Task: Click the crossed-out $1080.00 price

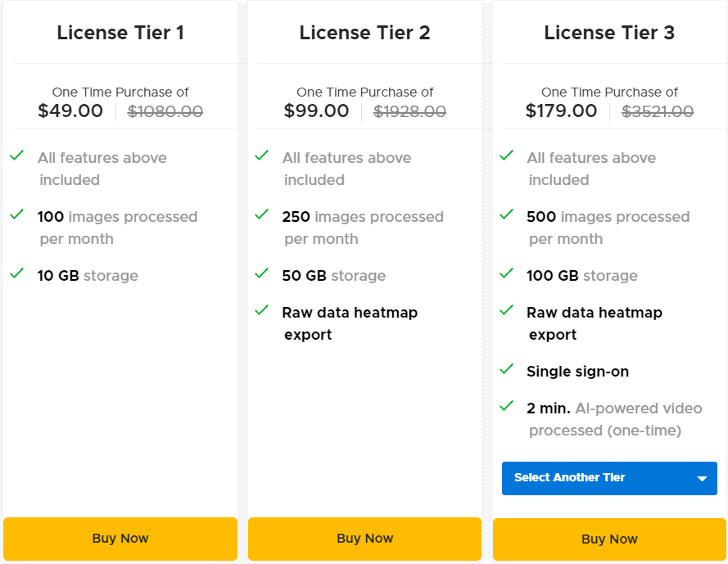Action: tap(165, 111)
